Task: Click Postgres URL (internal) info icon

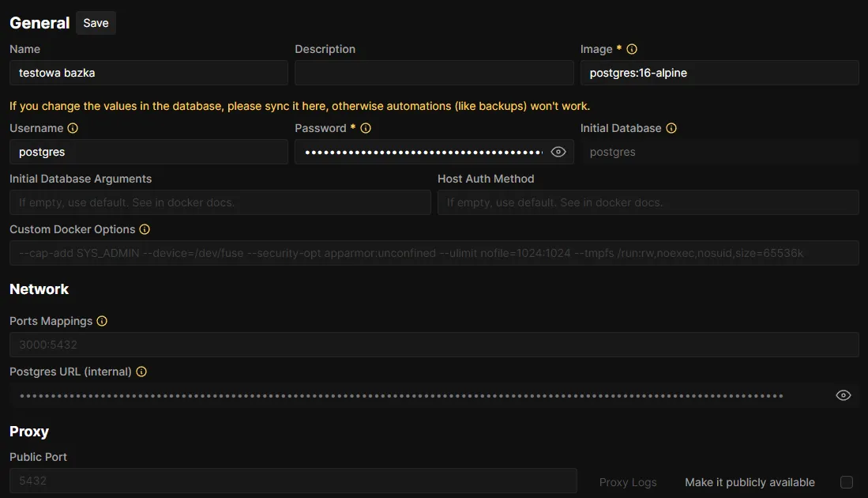Action: [x=141, y=372]
